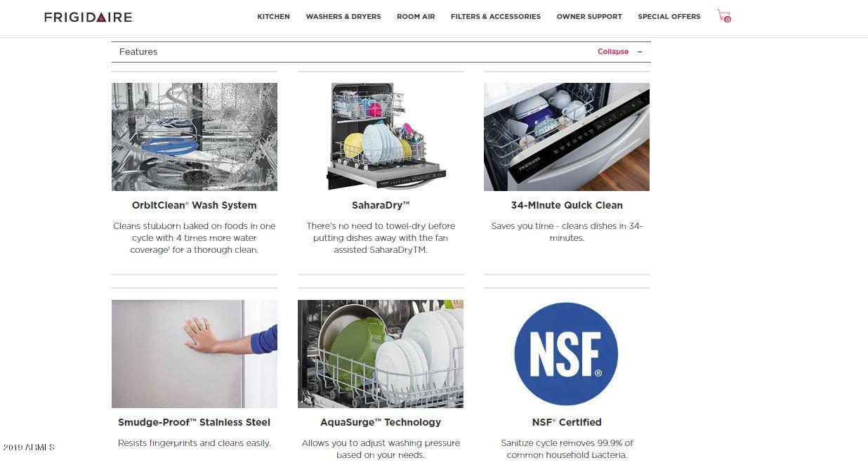The width and height of the screenshot is (868, 465).
Task: Collapse the Features section
Action: click(613, 52)
